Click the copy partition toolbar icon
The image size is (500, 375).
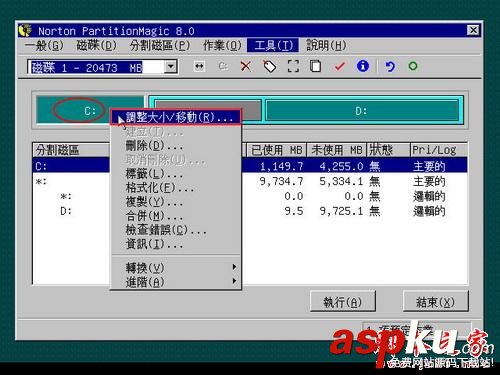click(315, 66)
